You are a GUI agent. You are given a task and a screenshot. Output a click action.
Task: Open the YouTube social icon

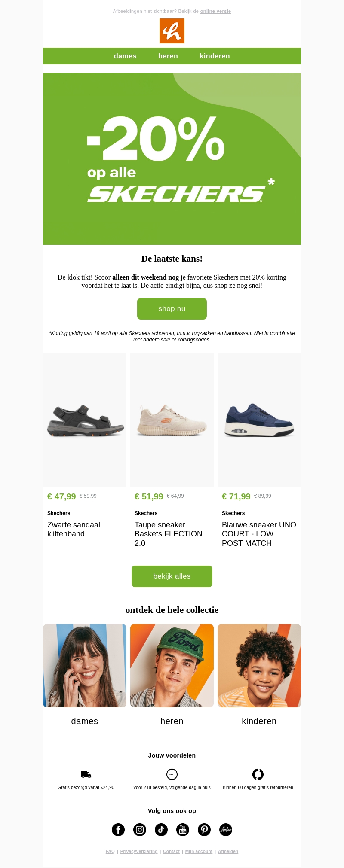pos(183,830)
